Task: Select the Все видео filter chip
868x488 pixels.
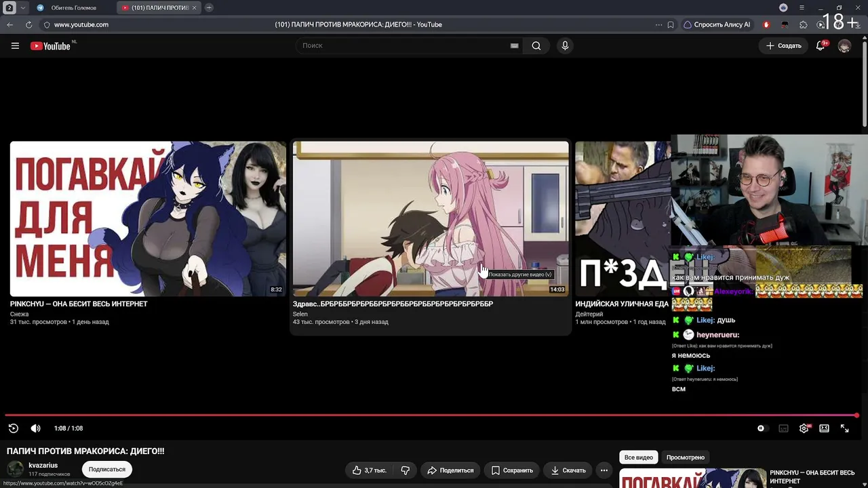Action: pos(639,457)
